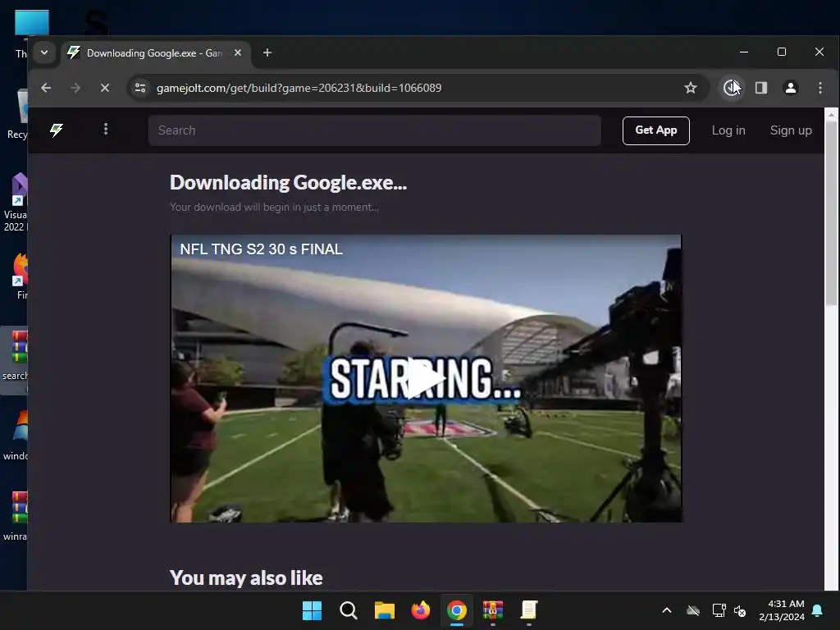This screenshot has width=840, height=630.
Task: Click the page vertical scrollbar thumb
Action: [x=832, y=213]
